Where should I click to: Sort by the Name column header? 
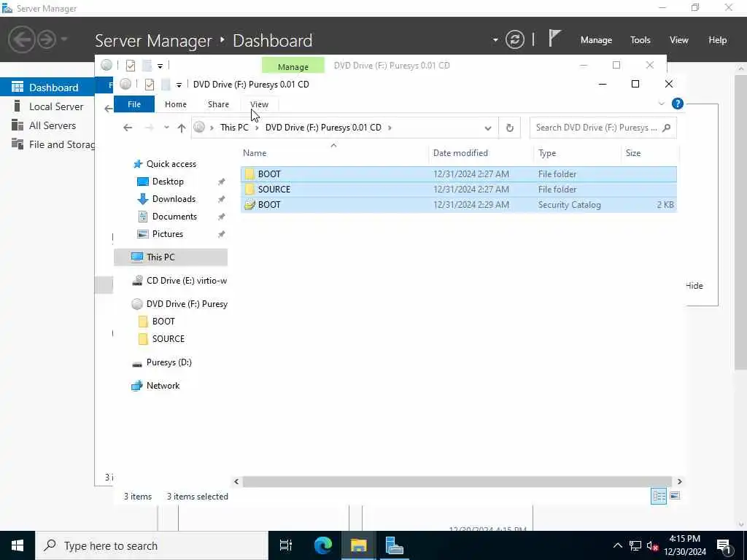click(x=333, y=153)
